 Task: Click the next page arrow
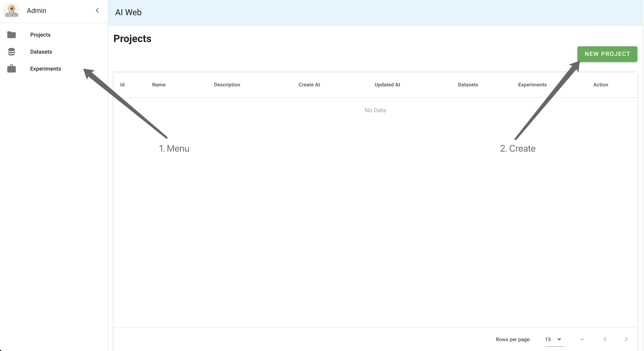point(626,339)
